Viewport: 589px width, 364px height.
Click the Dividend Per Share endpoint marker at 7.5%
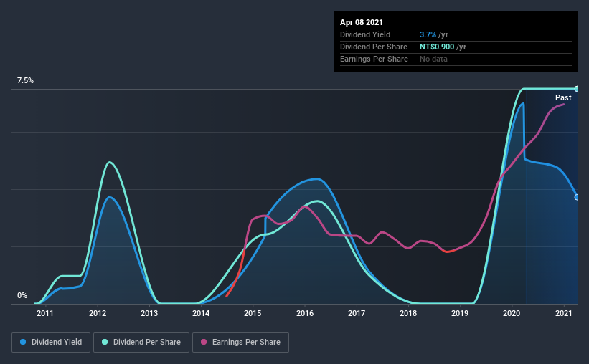(577, 89)
